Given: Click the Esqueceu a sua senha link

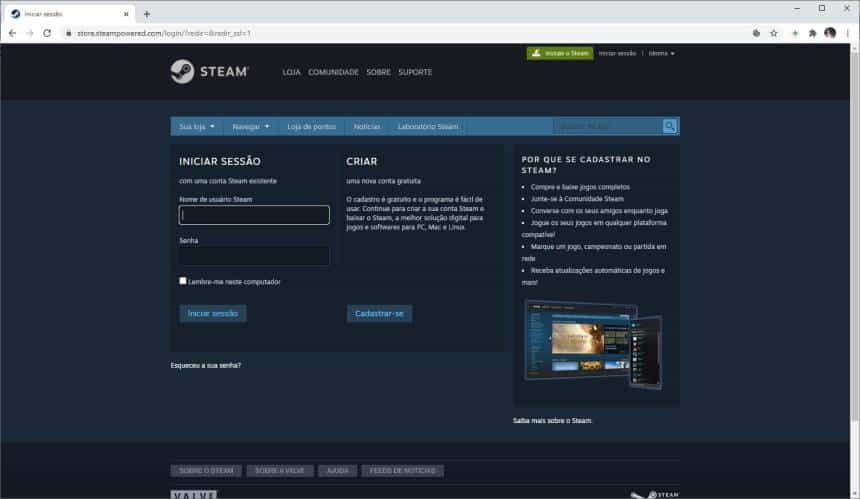Looking at the screenshot, I should click(206, 365).
